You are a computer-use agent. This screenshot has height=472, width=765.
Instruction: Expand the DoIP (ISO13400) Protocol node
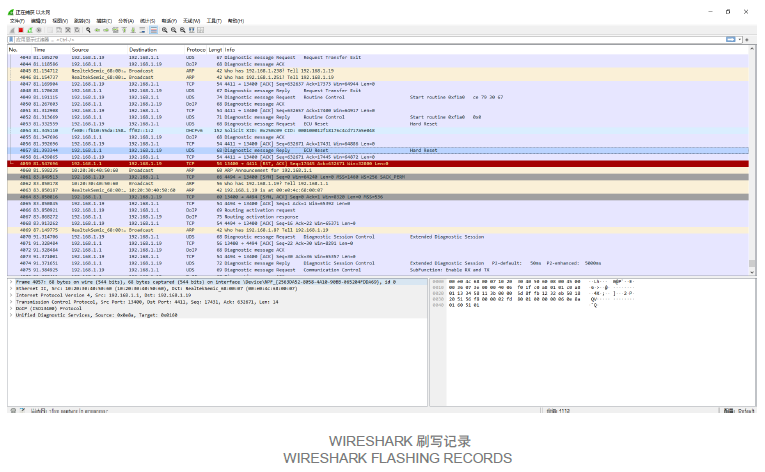tap(11, 308)
